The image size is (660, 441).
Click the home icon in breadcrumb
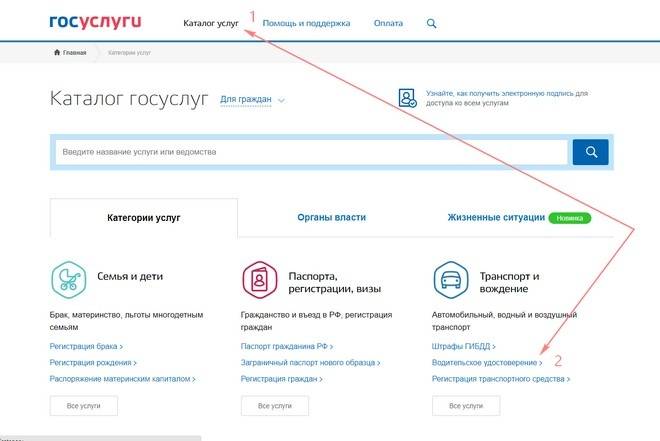[x=58, y=52]
